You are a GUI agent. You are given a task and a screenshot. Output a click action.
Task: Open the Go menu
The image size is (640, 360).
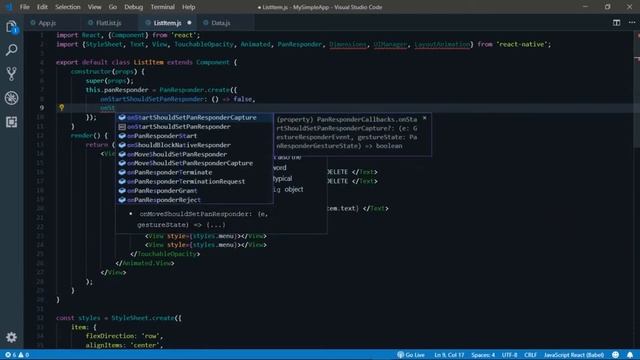(x=113, y=7)
